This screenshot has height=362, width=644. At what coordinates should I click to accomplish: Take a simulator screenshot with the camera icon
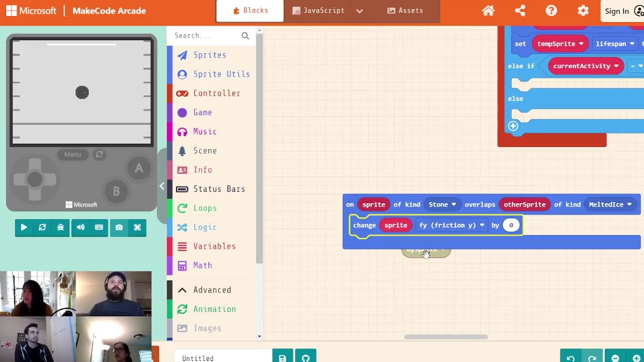[x=119, y=227]
